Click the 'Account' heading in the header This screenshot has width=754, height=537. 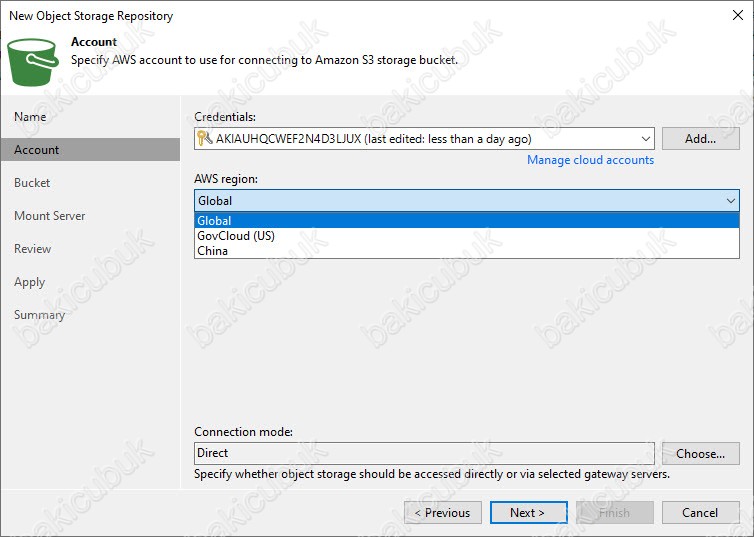tap(94, 42)
